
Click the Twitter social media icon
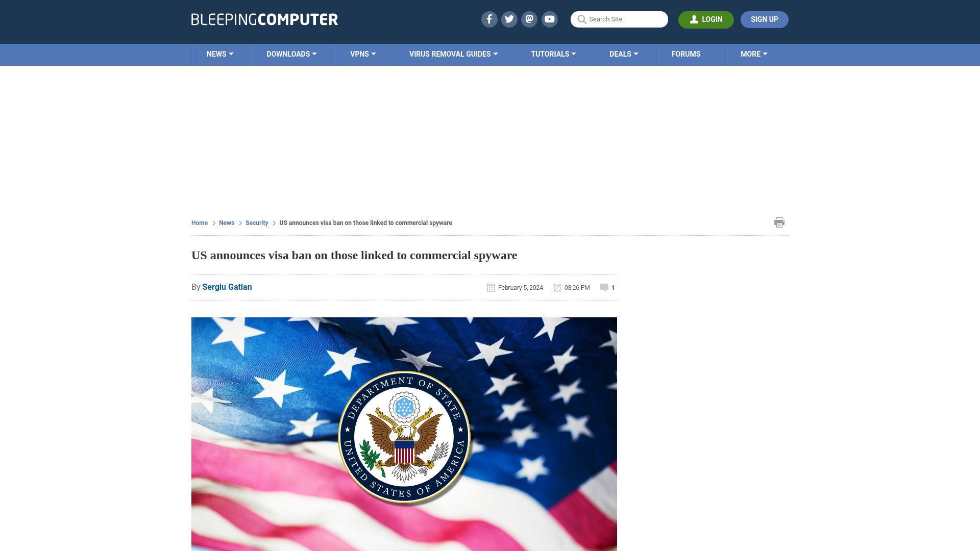click(x=509, y=19)
